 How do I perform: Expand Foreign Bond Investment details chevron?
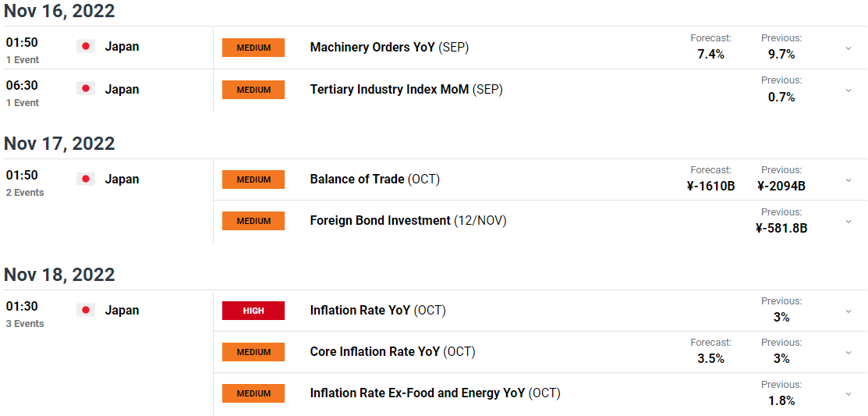pos(848,222)
